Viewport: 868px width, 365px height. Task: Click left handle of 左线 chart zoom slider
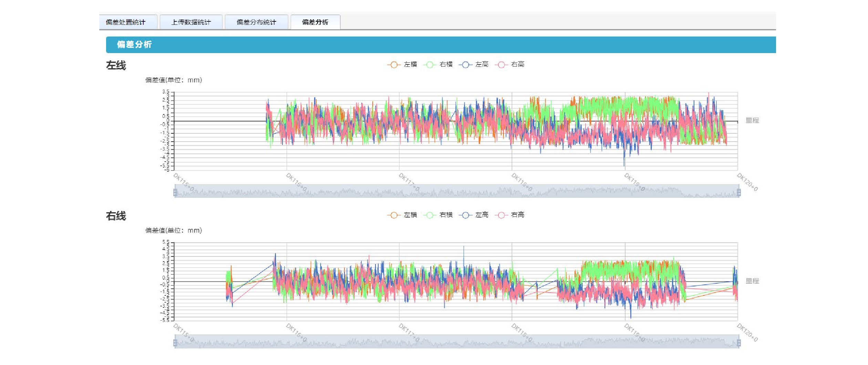(175, 192)
